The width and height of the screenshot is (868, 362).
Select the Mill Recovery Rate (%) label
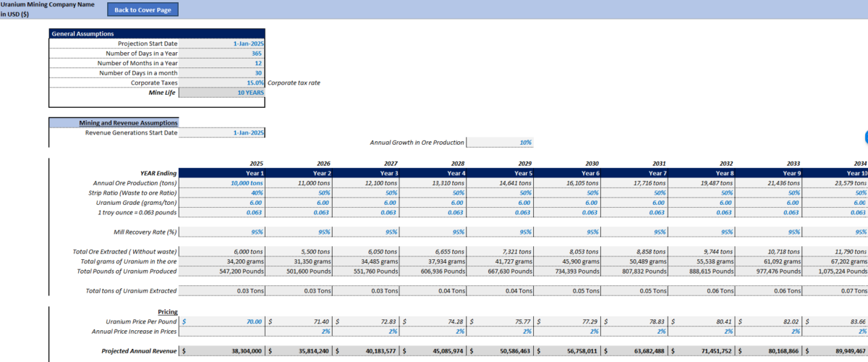click(x=145, y=232)
